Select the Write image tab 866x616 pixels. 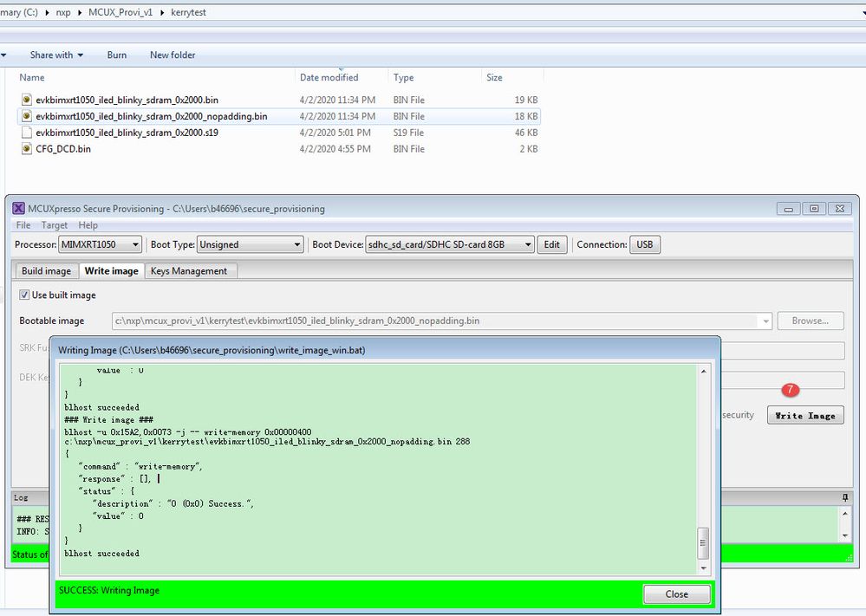pos(112,271)
